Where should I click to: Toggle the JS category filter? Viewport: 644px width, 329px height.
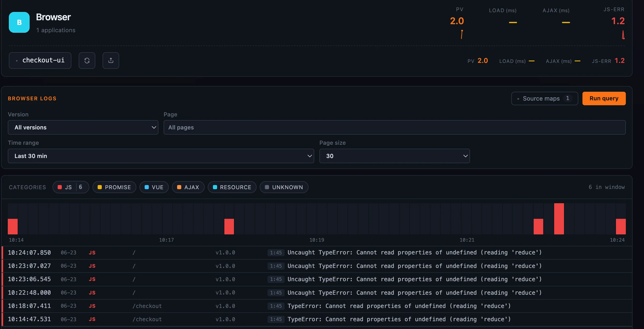[x=71, y=187]
